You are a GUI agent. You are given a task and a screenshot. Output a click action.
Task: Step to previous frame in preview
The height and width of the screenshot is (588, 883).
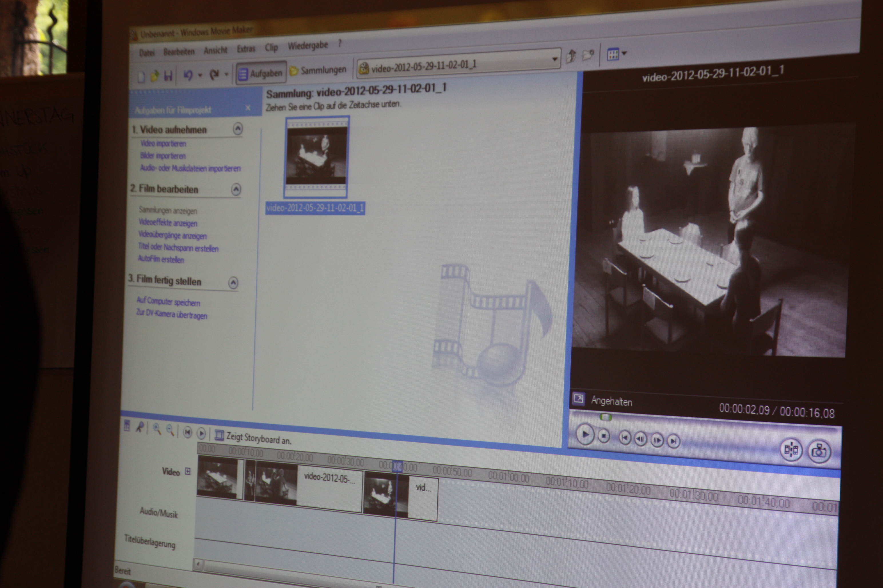(x=641, y=439)
